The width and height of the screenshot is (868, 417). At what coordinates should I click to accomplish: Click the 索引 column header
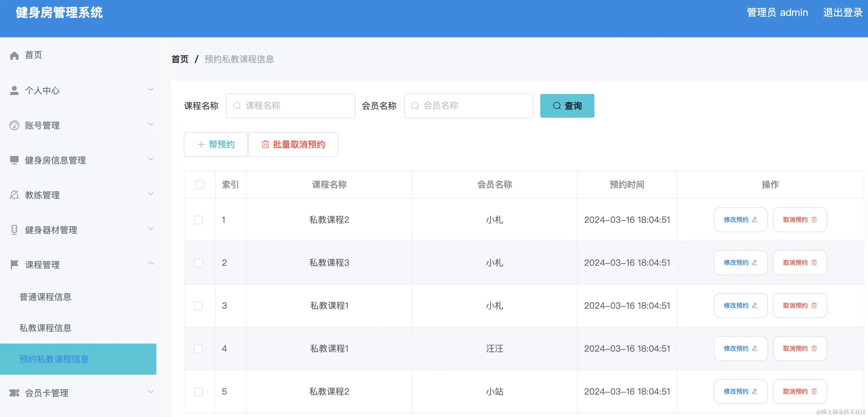pos(231,185)
